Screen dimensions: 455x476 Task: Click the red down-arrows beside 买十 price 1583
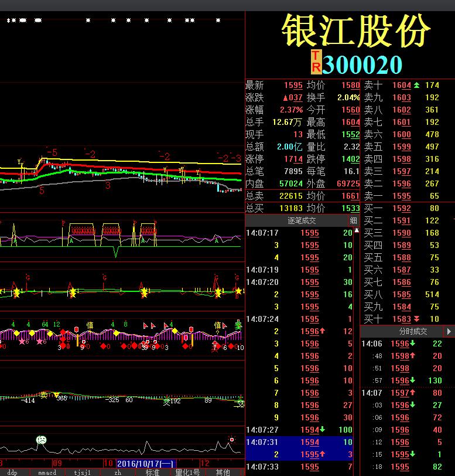click(416, 319)
